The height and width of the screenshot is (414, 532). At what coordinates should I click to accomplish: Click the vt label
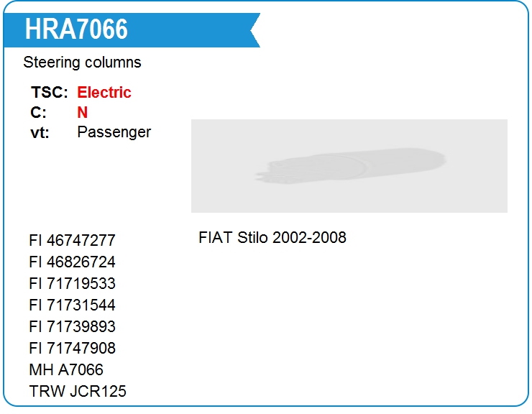40,133
